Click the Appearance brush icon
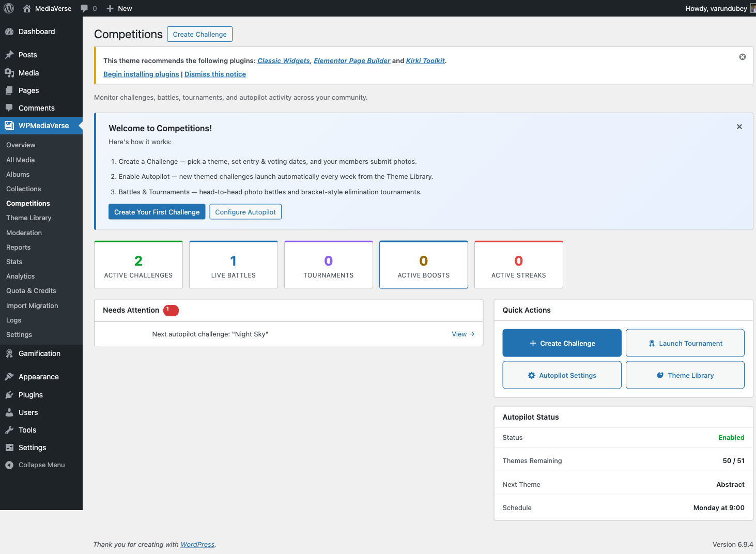The image size is (756, 554). [9, 376]
